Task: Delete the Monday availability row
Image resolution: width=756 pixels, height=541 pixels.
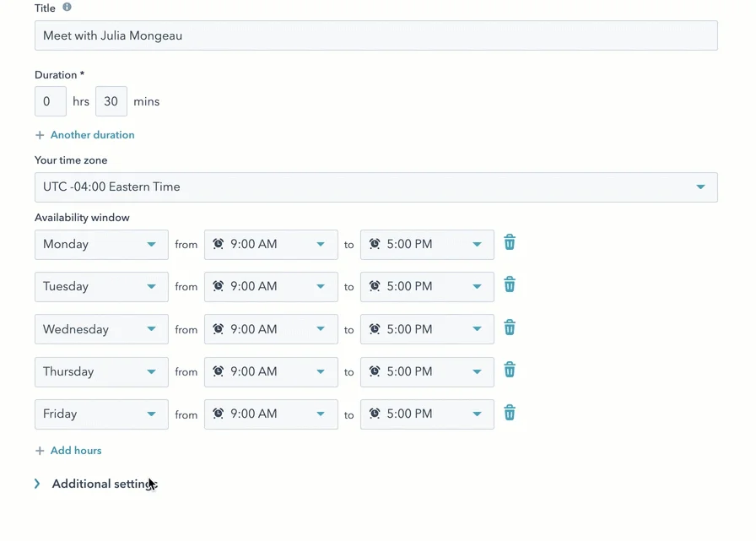Action: (x=510, y=242)
